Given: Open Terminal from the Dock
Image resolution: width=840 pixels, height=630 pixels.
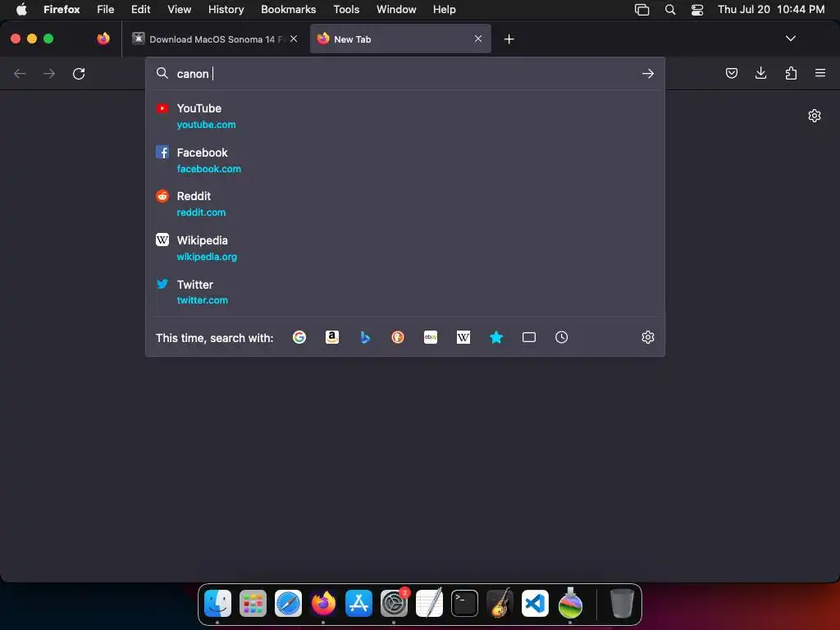Looking at the screenshot, I should (464, 603).
